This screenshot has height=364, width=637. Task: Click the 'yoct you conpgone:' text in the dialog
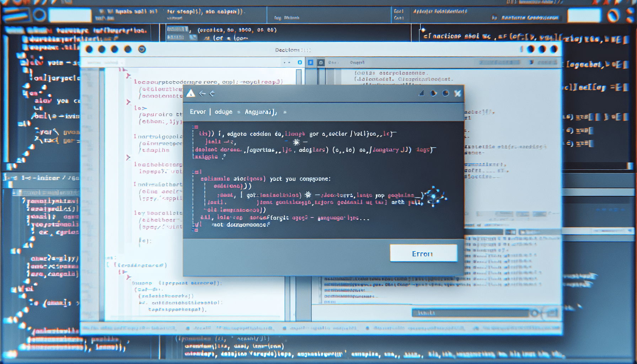[300, 179]
